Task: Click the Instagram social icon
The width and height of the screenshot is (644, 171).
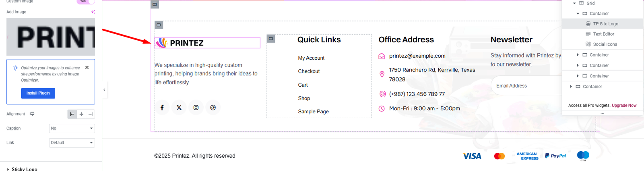Action: 196,108
